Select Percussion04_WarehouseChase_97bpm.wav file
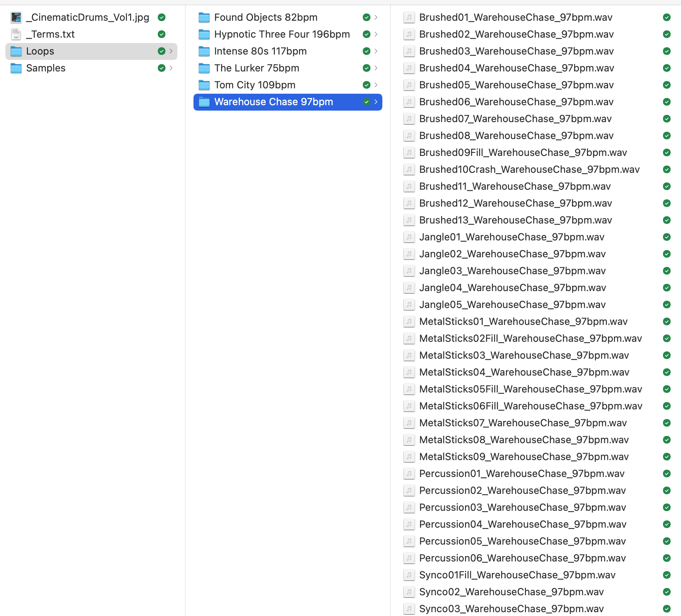The height and width of the screenshot is (616, 681). click(522, 524)
